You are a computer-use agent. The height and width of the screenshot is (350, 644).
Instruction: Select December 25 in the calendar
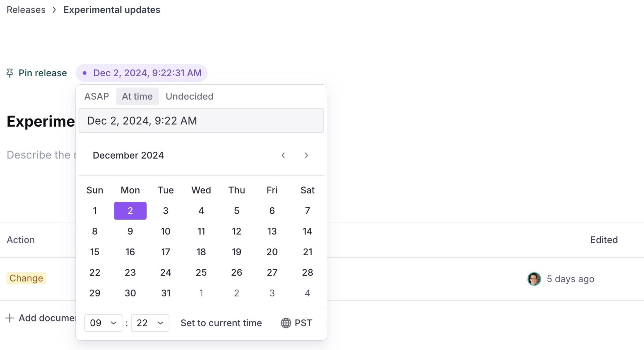[201, 272]
